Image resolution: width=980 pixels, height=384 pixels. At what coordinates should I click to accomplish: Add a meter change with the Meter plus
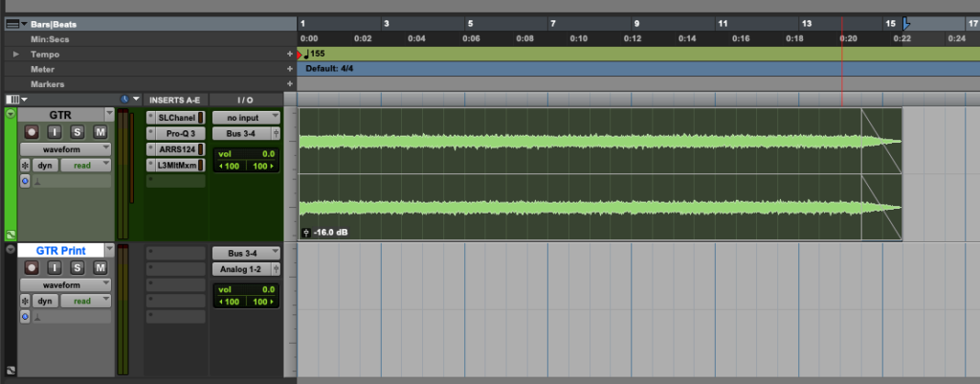[289, 69]
